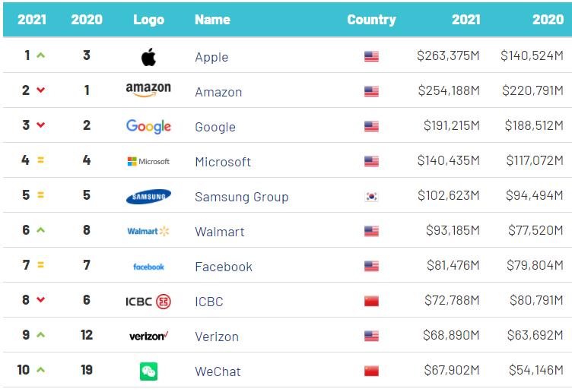Click the Microsoft logo
The width and height of the screenshot is (572, 392).
coord(148,161)
